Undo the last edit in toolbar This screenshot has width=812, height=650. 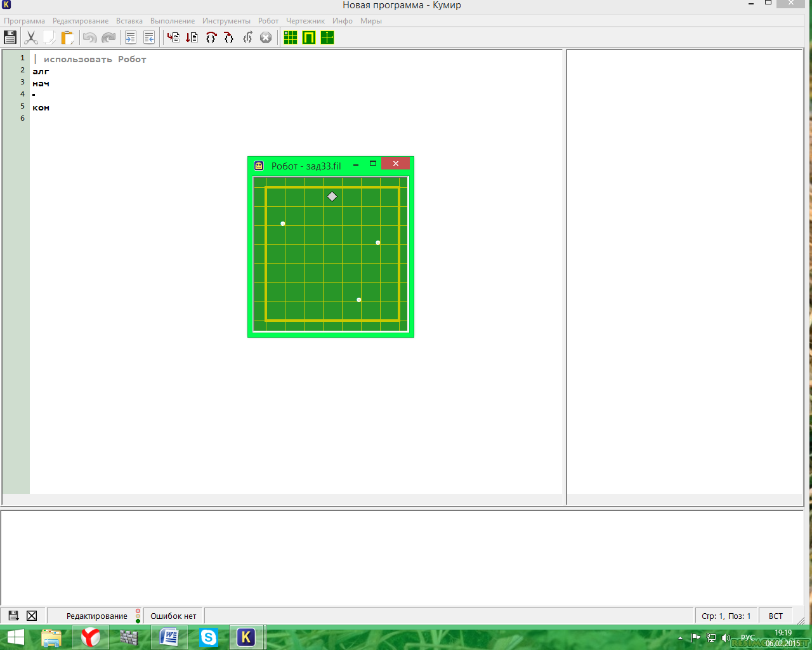pos(90,37)
